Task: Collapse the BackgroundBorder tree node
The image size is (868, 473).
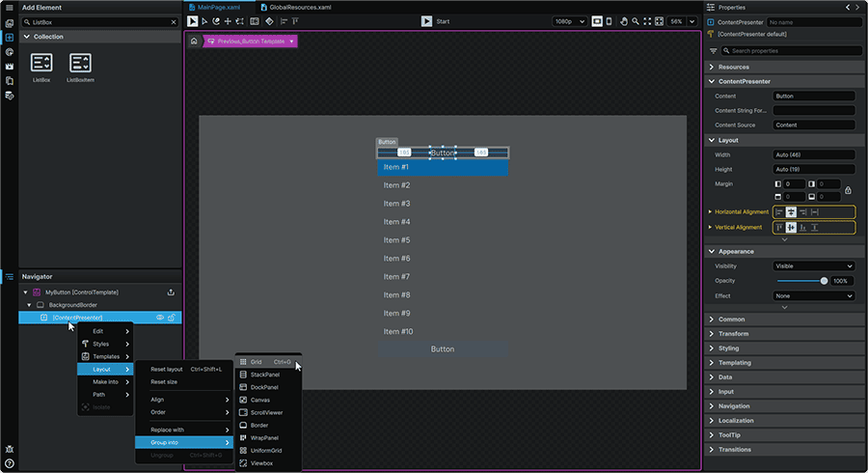Action: click(29, 305)
